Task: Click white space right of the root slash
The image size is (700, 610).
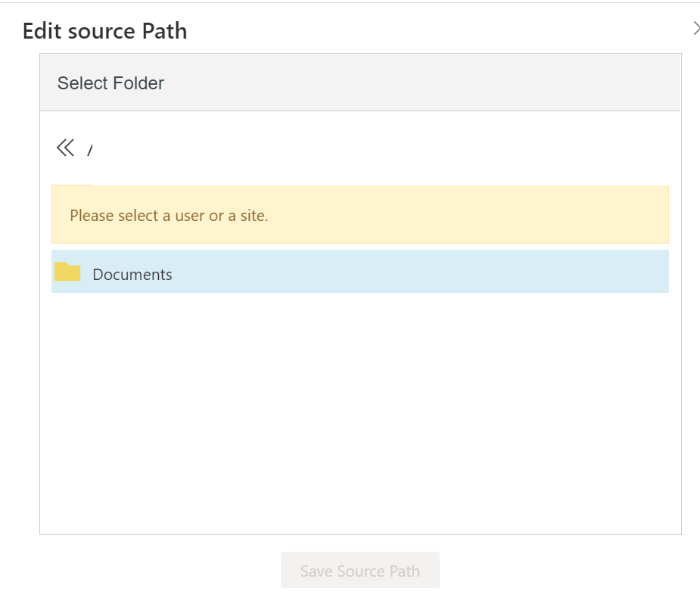Action: pos(378,148)
